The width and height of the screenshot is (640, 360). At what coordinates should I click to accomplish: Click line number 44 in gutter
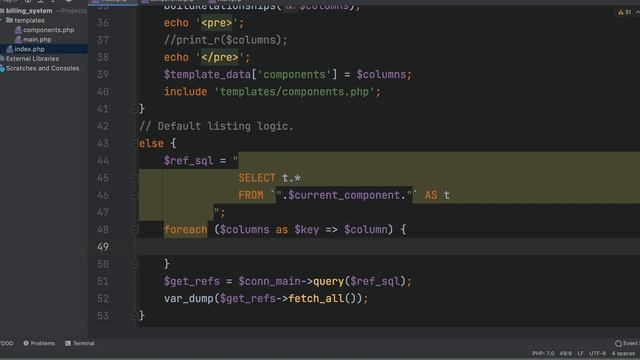103,161
